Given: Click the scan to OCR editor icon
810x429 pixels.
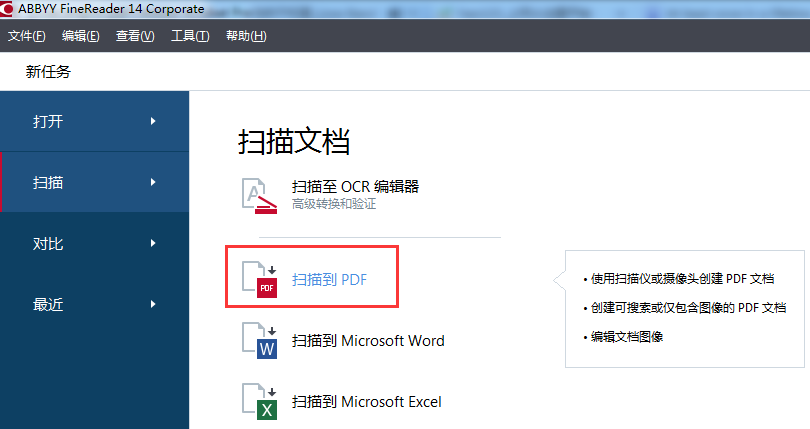Looking at the screenshot, I should (x=259, y=195).
